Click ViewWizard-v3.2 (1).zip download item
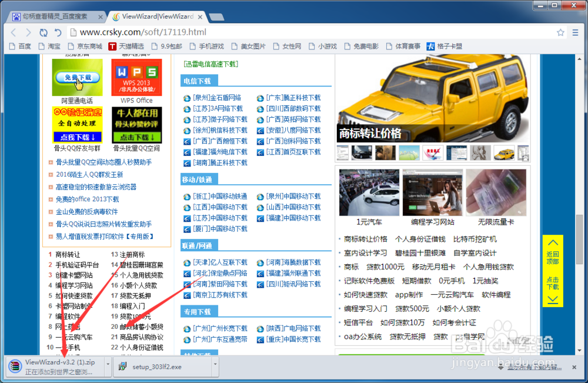This screenshot has height=383, width=588. pyautogui.click(x=54, y=367)
